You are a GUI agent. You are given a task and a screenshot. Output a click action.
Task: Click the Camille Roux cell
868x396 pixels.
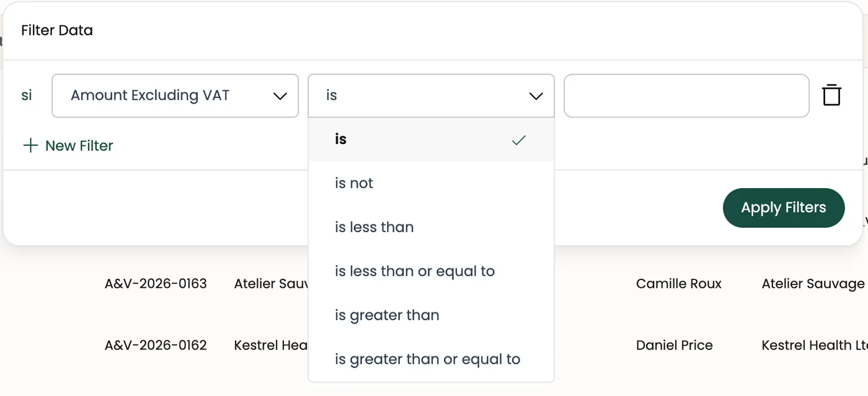[x=679, y=284]
